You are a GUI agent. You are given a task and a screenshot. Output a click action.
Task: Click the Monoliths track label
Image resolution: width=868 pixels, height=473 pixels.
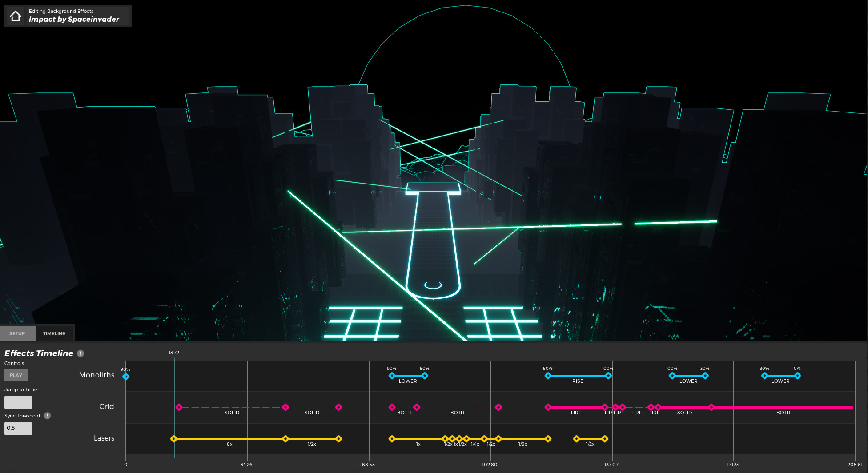96,375
